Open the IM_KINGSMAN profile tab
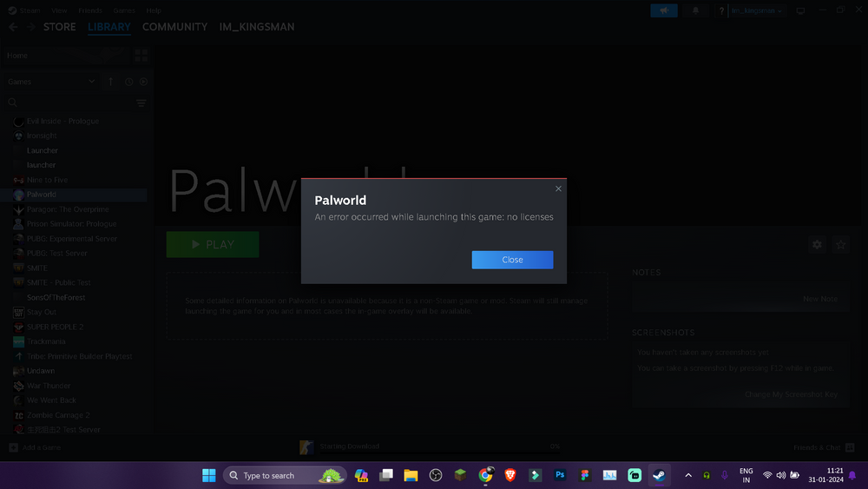Image resolution: width=868 pixels, height=489 pixels. point(257,27)
